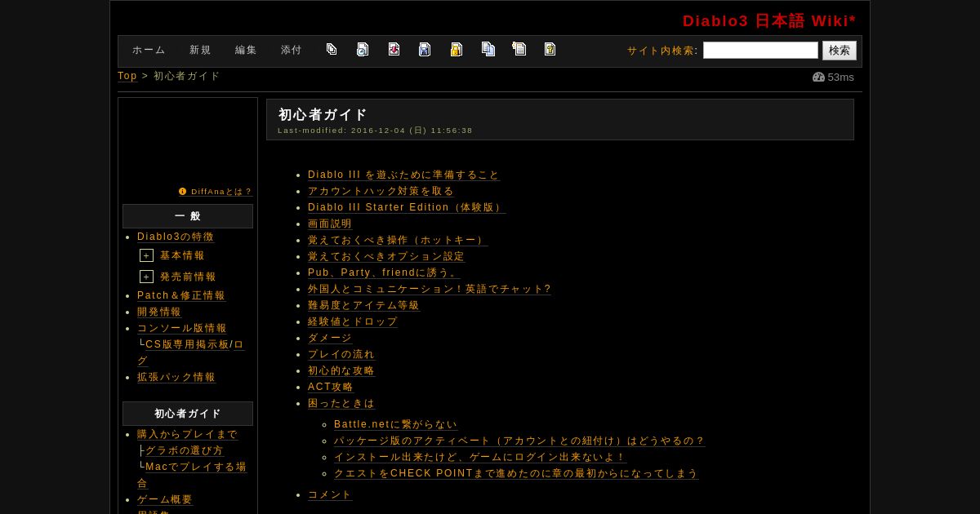Jump to ACT攻略 section

click(331, 387)
